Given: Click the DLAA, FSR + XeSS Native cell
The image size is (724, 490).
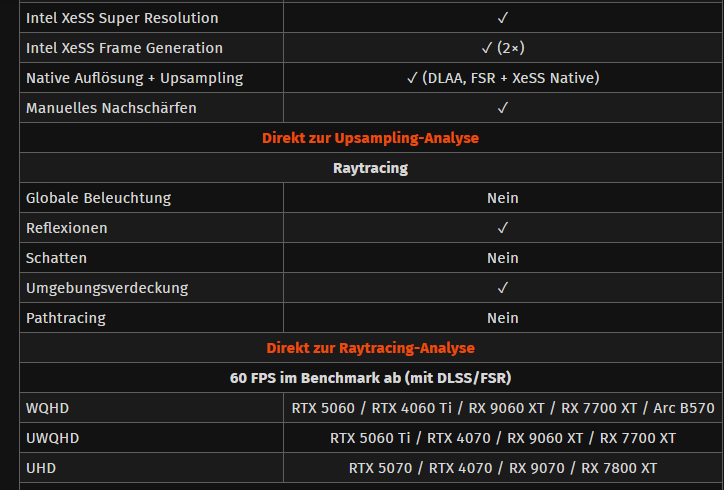Looking at the screenshot, I should [x=503, y=78].
